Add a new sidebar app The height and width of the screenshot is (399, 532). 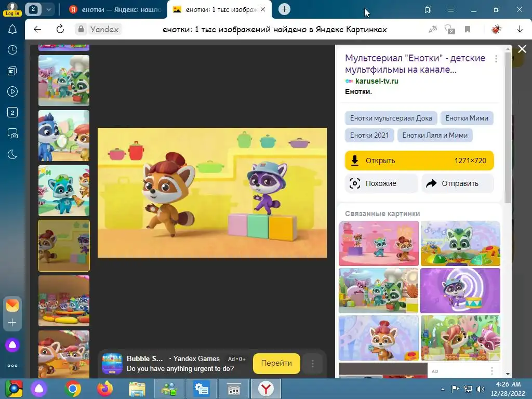point(12,322)
